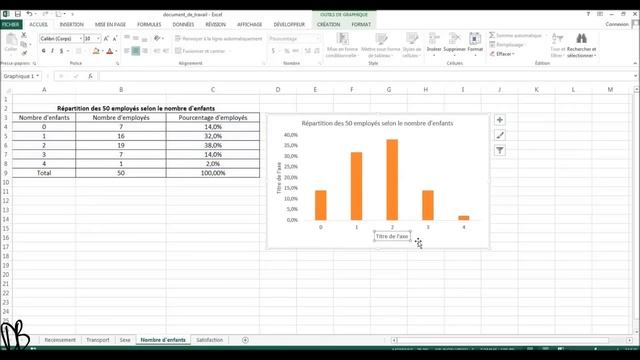Viewport: 640px width, 360px height.
Task: Click Fusionner et centrer button
Action: 200,51
